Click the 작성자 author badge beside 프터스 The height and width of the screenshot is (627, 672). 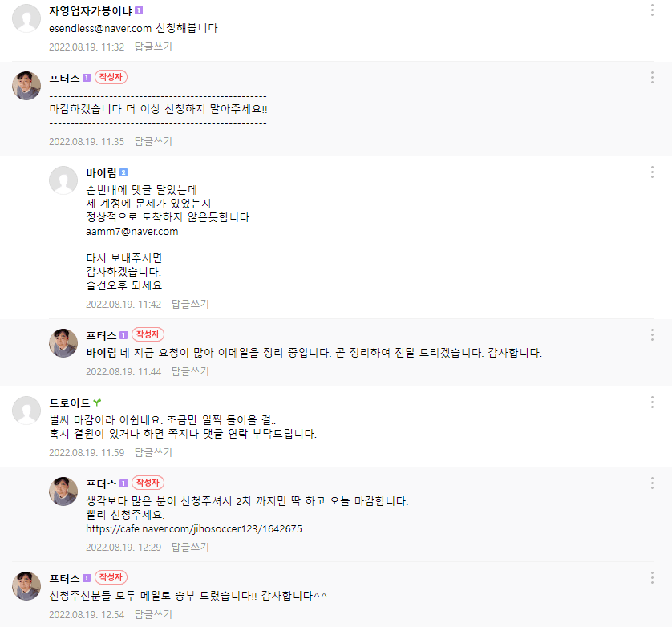(x=111, y=77)
